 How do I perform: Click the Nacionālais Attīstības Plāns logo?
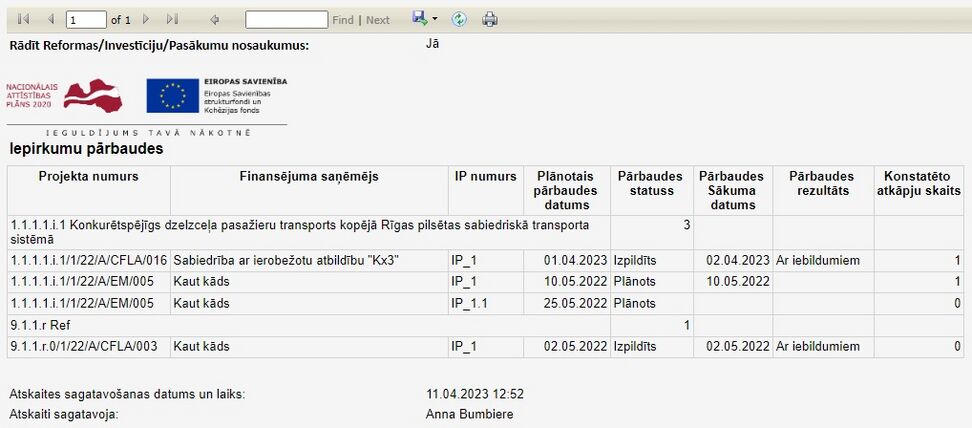(64, 96)
